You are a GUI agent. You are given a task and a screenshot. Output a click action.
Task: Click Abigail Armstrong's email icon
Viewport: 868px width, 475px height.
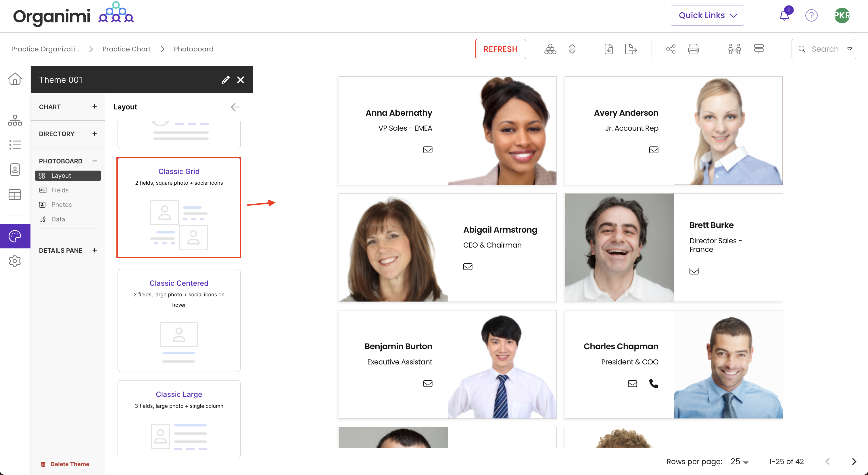[468, 267]
